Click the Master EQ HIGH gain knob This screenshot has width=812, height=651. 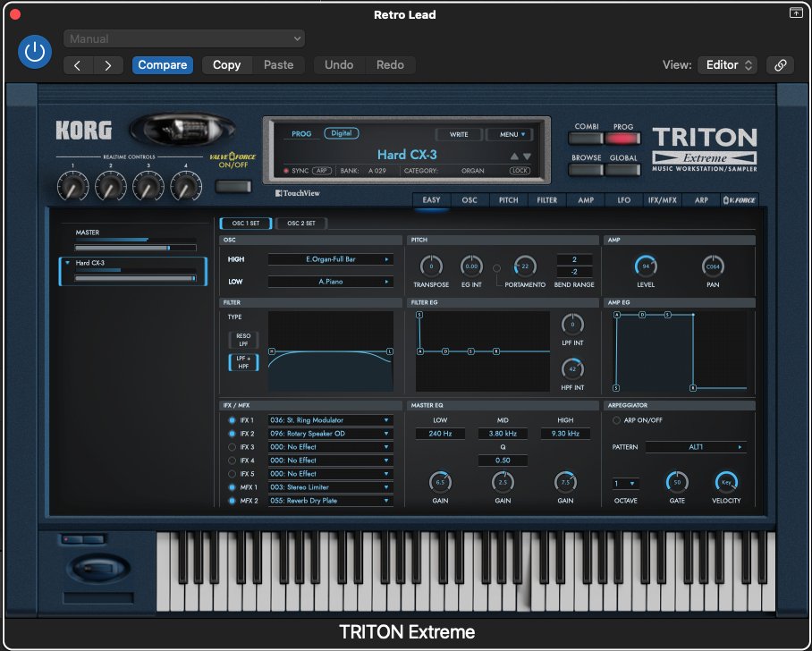565,482
